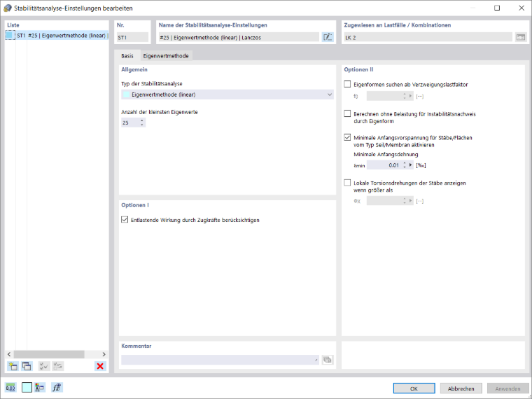Click the deselect all icon below the list
This screenshot has height=399, width=532.
coord(58,366)
